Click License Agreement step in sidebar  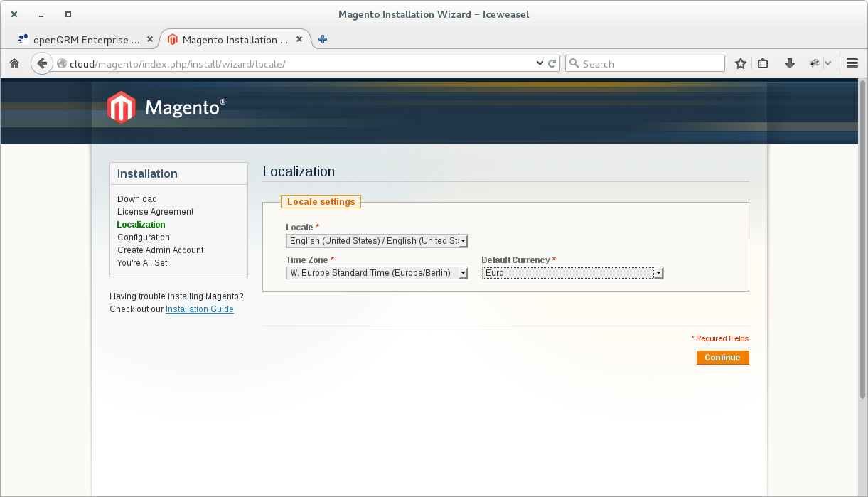(x=156, y=212)
